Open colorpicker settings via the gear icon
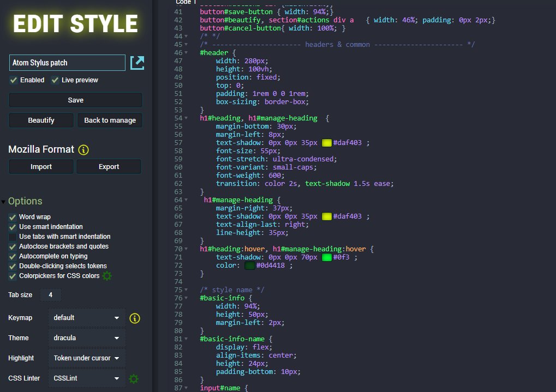 coord(107,276)
